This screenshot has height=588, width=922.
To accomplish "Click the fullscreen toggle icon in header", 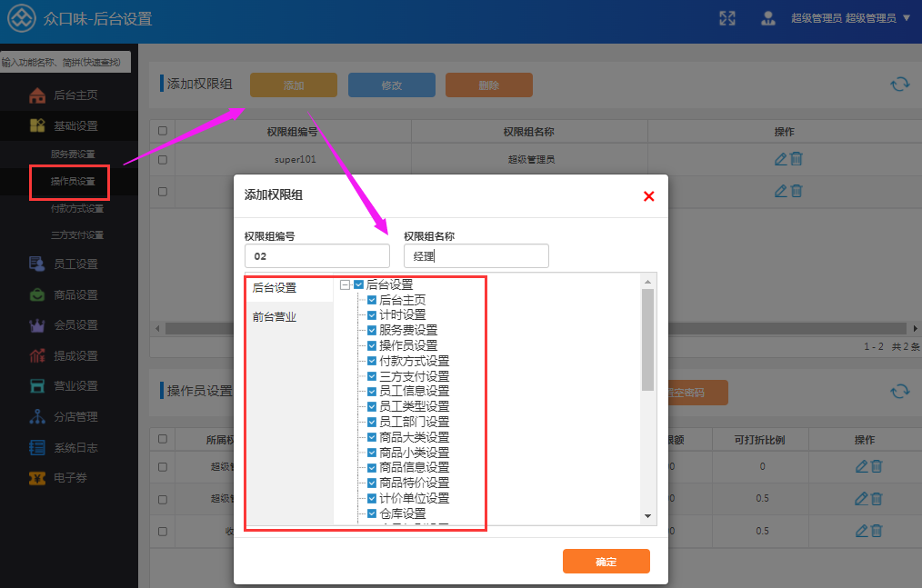I will click(x=727, y=18).
